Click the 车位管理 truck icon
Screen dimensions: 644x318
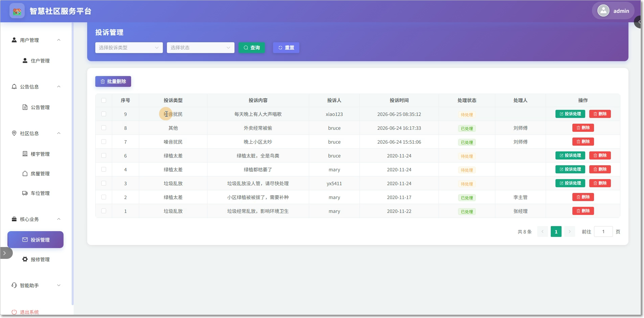coord(25,193)
